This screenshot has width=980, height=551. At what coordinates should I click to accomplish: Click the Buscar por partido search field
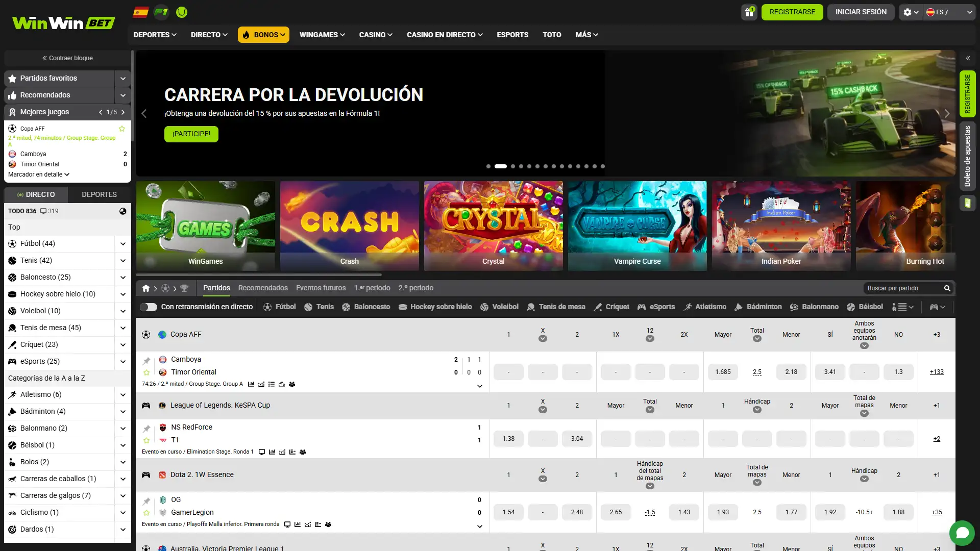tap(903, 288)
